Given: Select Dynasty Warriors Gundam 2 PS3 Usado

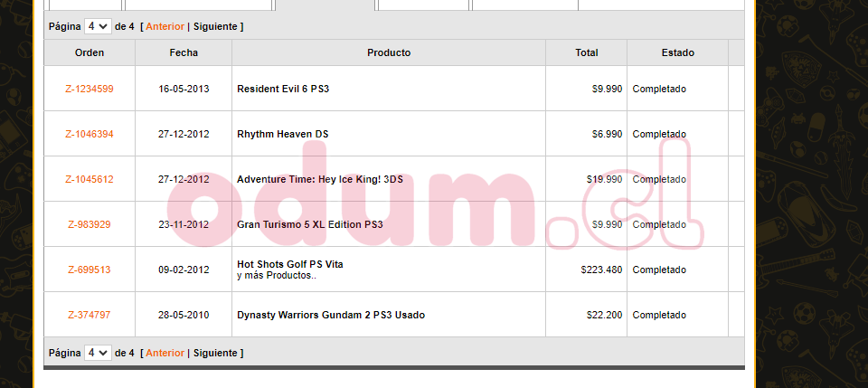Looking at the screenshot, I should [x=331, y=315].
